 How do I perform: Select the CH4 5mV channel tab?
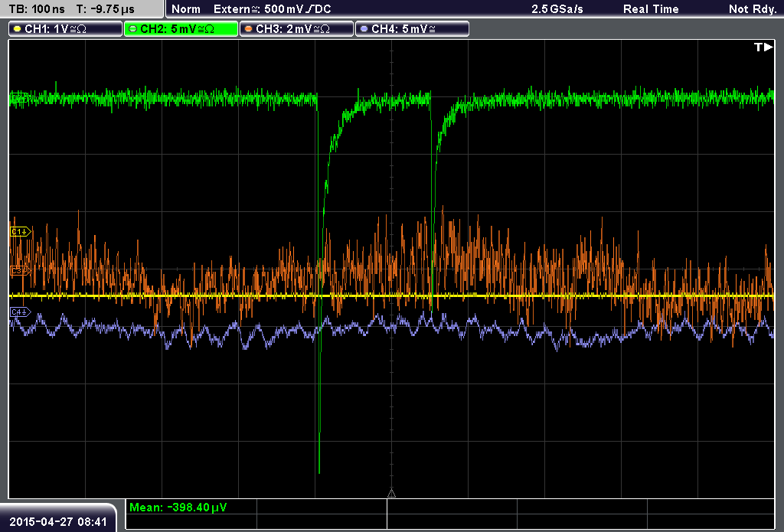412,29
